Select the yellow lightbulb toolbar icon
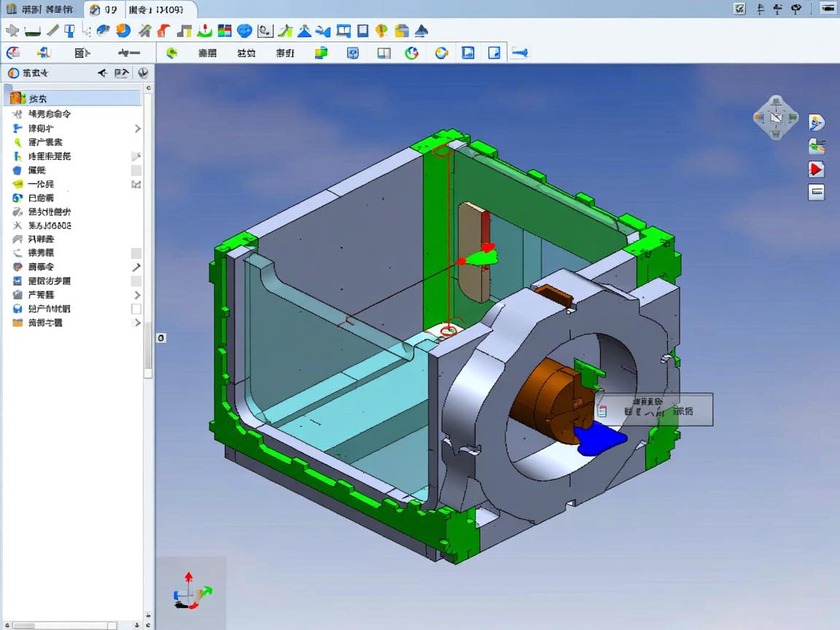Viewport: 840px width, 630px height. coord(381,31)
